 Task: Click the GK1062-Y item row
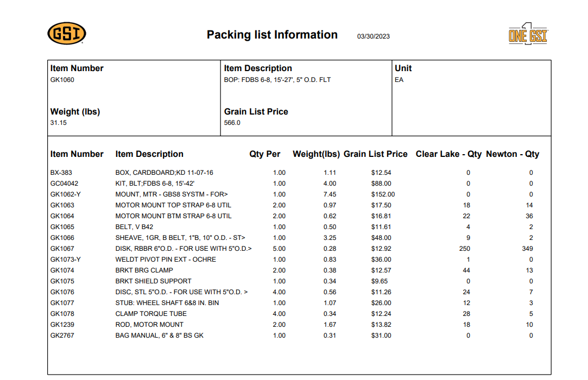65,194
